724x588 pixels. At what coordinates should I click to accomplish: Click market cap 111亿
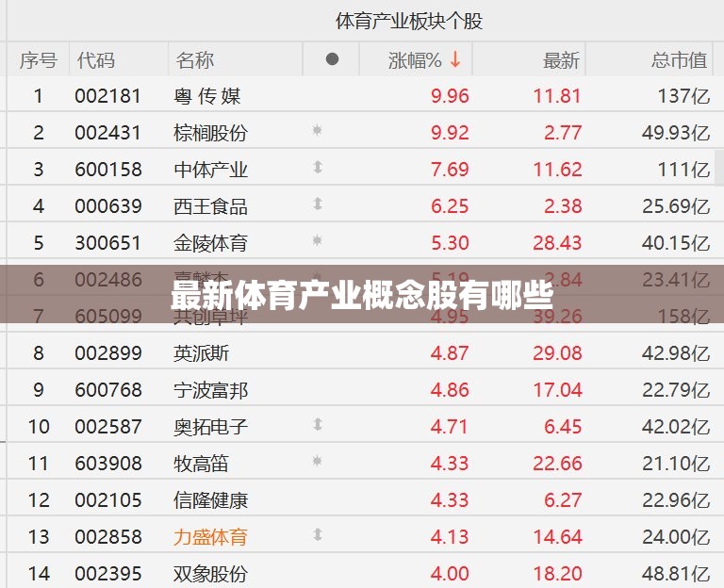coord(683,170)
